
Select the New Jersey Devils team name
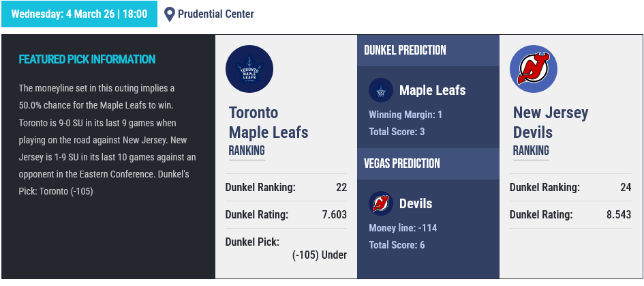point(551,122)
